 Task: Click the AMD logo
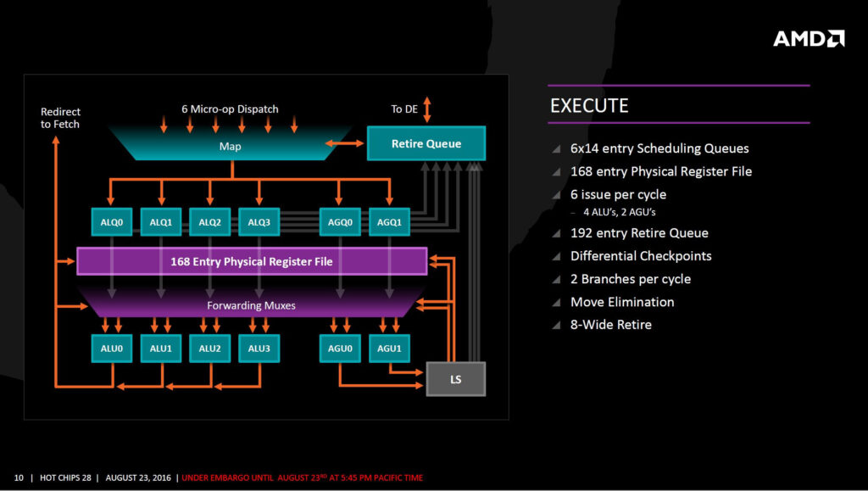click(809, 39)
